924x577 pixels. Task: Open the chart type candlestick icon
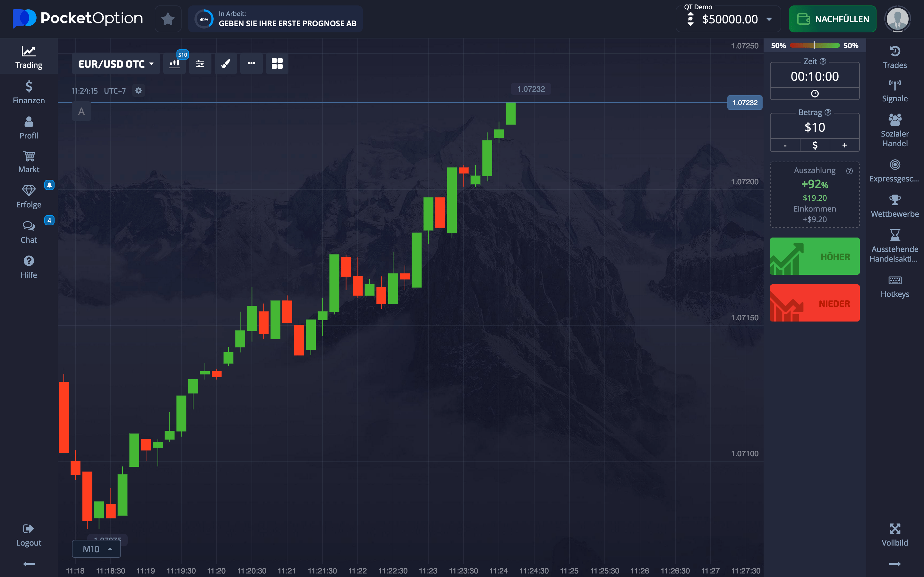click(175, 64)
